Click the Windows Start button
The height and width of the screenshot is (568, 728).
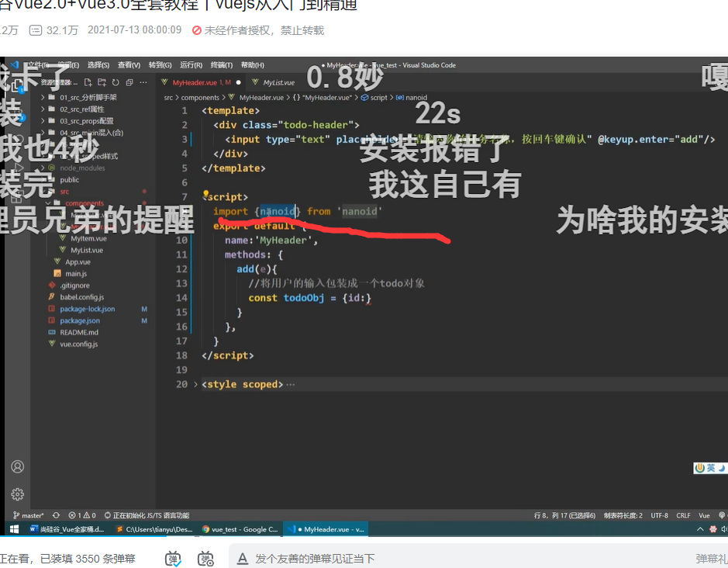pyautogui.click(x=15, y=529)
